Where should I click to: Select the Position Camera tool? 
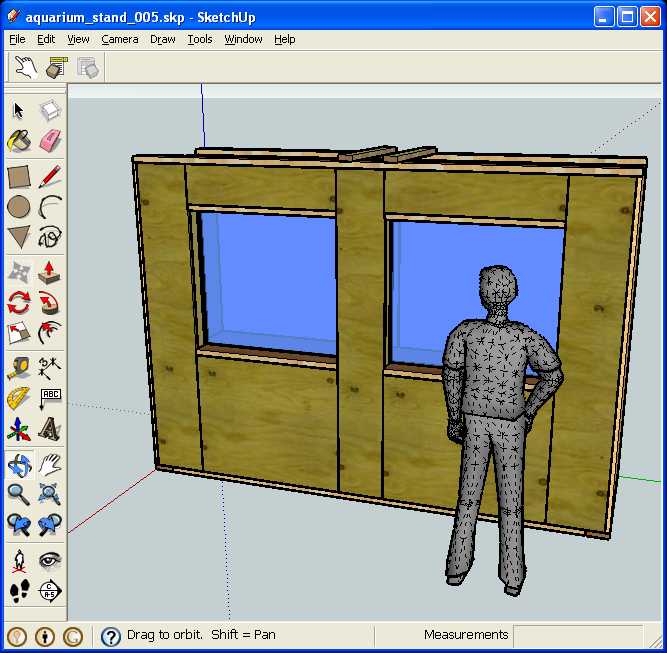pos(19,561)
